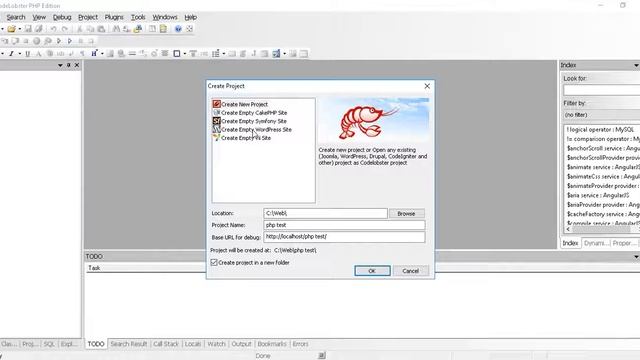Open the dropdown arrow beside heading icon
The image size is (640, 360).
coord(102,53)
